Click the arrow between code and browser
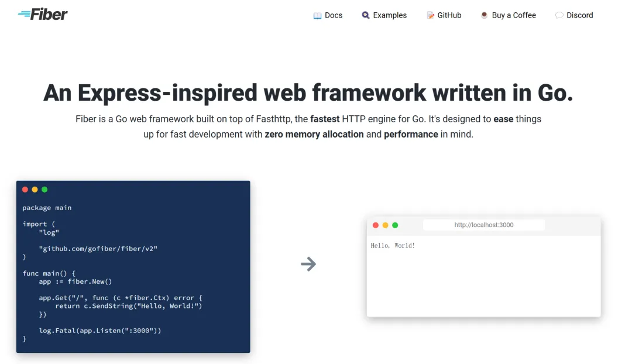Screen dimensions: 632x364 pyautogui.click(x=308, y=264)
